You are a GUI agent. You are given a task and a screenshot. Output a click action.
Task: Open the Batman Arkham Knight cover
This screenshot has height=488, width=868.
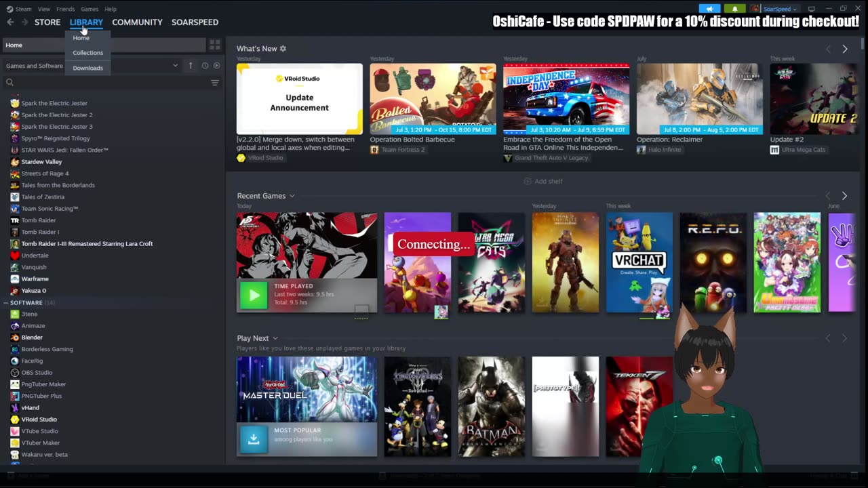492,407
